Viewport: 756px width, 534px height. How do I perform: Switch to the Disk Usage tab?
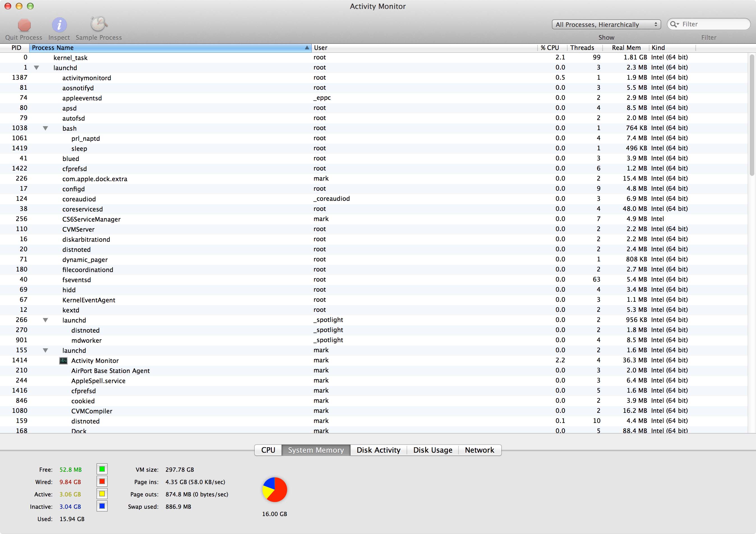(433, 450)
